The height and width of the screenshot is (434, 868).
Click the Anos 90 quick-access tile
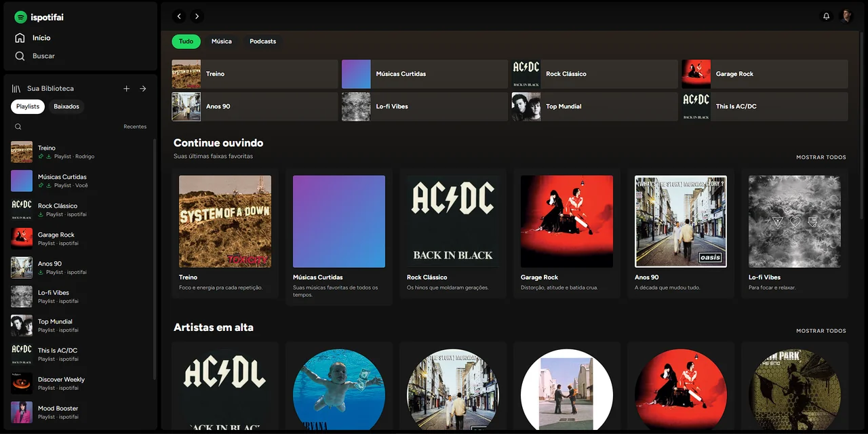(254, 106)
